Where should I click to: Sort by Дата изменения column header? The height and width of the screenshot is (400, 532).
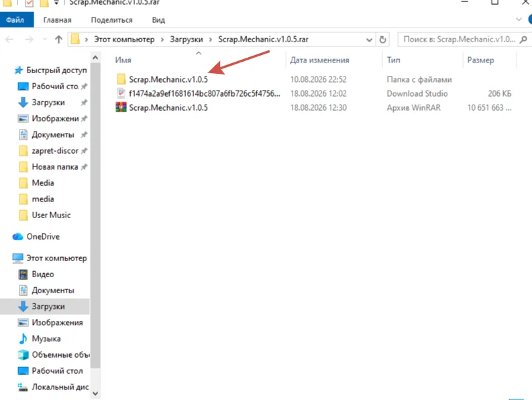(319, 60)
